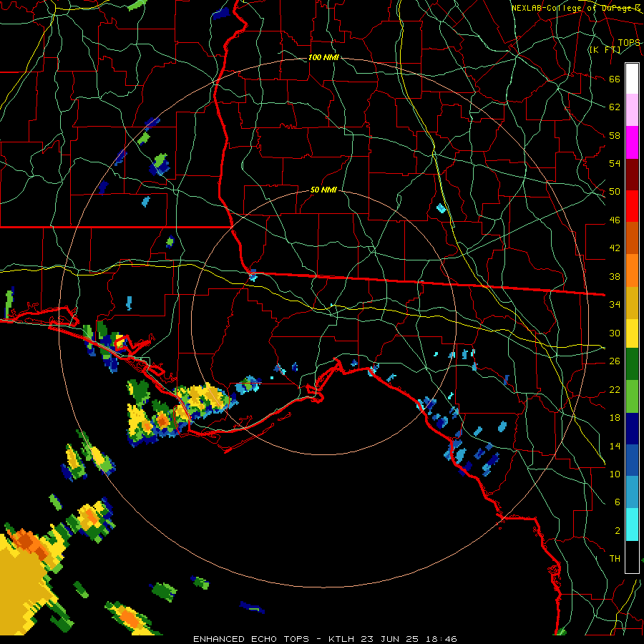Select the bright red legend swatch
Image resolution: width=644 pixels, height=644 pixels.
click(x=632, y=206)
